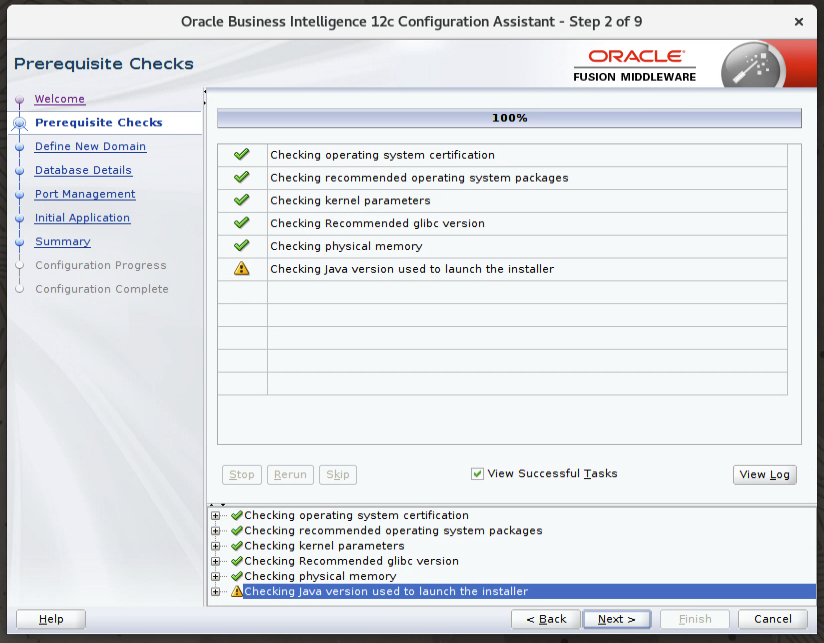Proceed with the Next button
824x643 pixels.
tap(617, 619)
